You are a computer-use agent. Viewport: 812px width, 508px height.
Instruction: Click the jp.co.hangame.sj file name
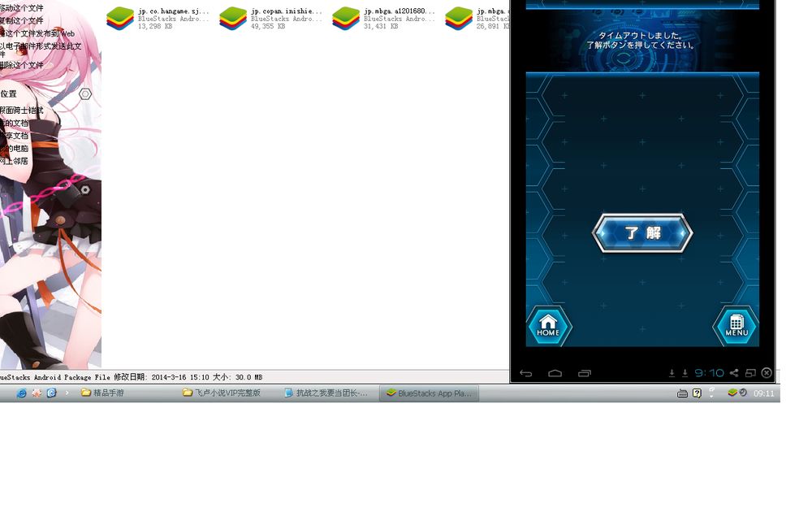point(174,11)
